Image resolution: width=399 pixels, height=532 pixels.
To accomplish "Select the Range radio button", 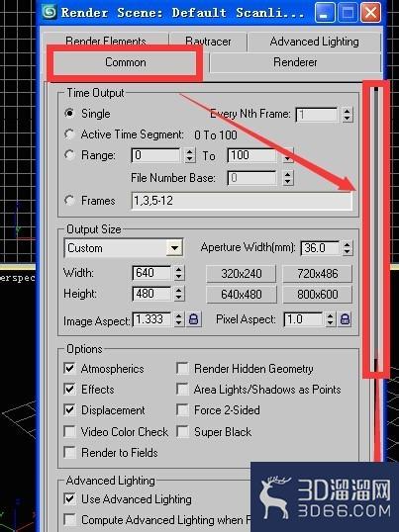I will tap(69, 155).
